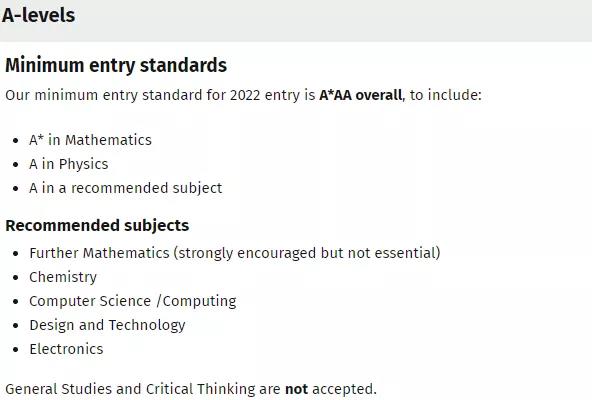Click the A* in Mathematics list item
Image resolution: width=592 pixels, height=400 pixels.
[90, 140]
